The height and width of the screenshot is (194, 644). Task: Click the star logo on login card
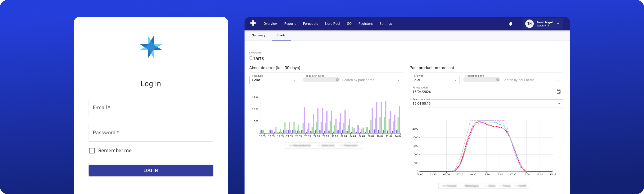point(151,47)
